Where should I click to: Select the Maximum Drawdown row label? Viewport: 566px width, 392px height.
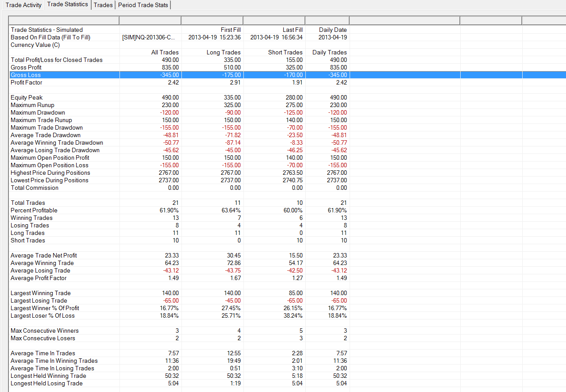(x=38, y=113)
